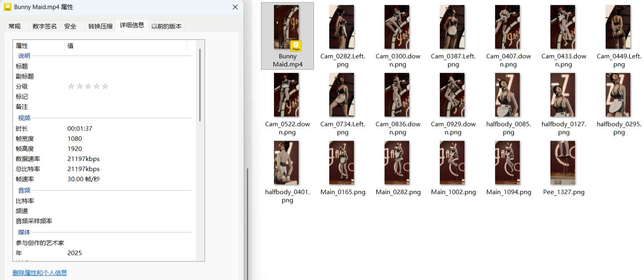Click the 值 column header
The width and height of the screenshot is (644, 280).
pos(126,46)
